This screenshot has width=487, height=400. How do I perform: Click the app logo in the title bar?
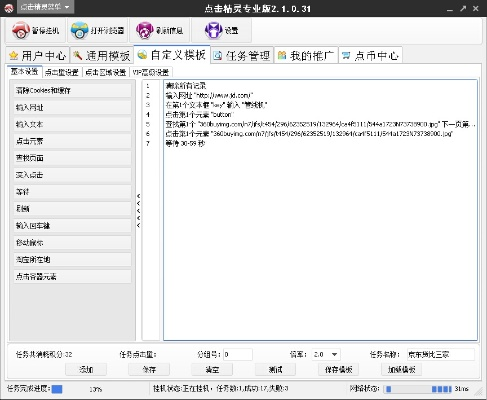(x=9, y=8)
